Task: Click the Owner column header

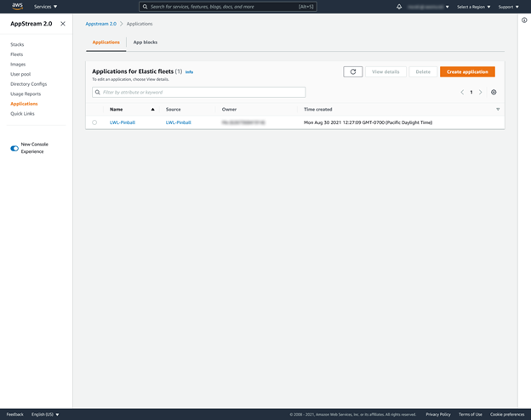Action: click(x=229, y=110)
